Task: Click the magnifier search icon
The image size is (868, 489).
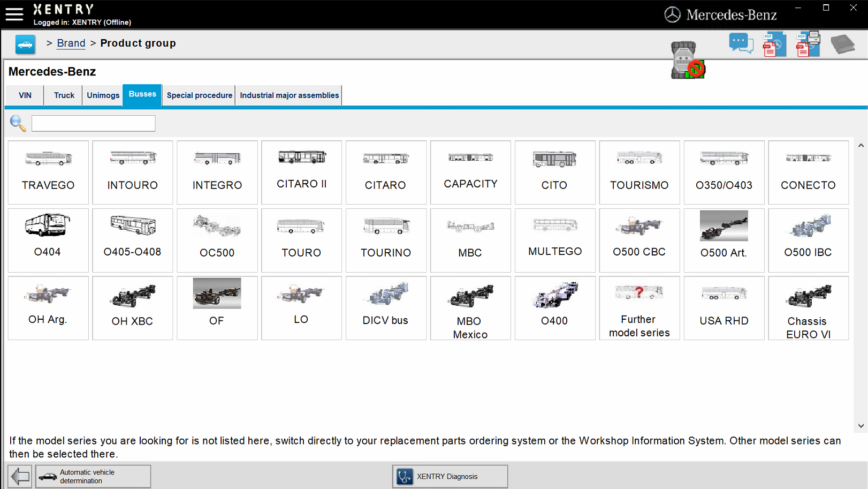Action: [x=17, y=123]
